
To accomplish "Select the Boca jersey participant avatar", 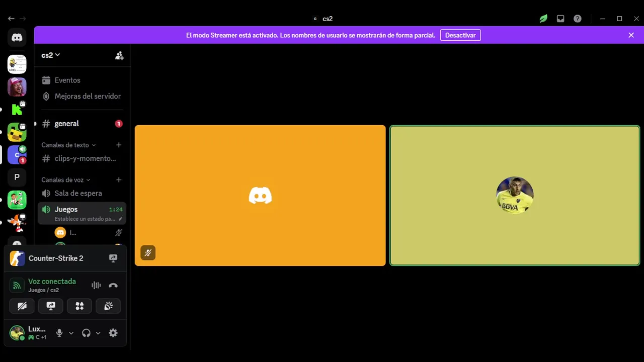I will click(x=515, y=195).
